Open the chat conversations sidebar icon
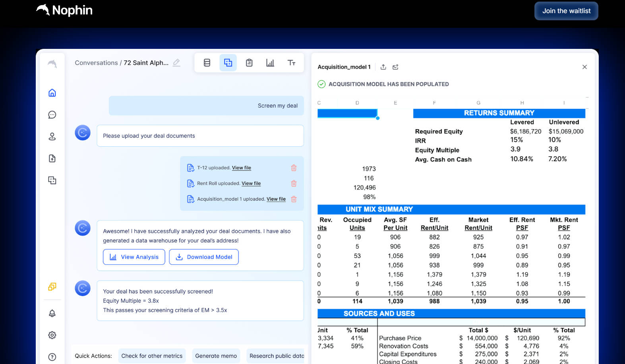This screenshot has width=625, height=364. pyautogui.click(x=52, y=115)
